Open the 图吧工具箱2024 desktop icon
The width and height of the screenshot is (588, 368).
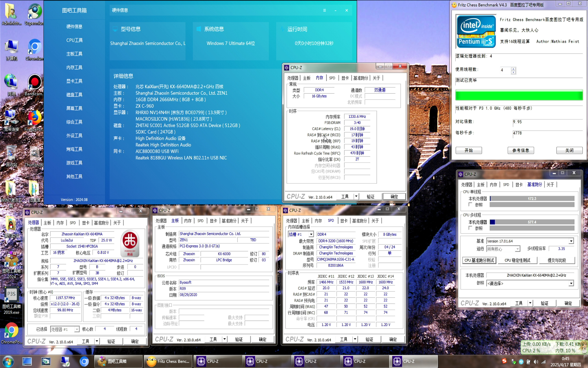[11, 265]
